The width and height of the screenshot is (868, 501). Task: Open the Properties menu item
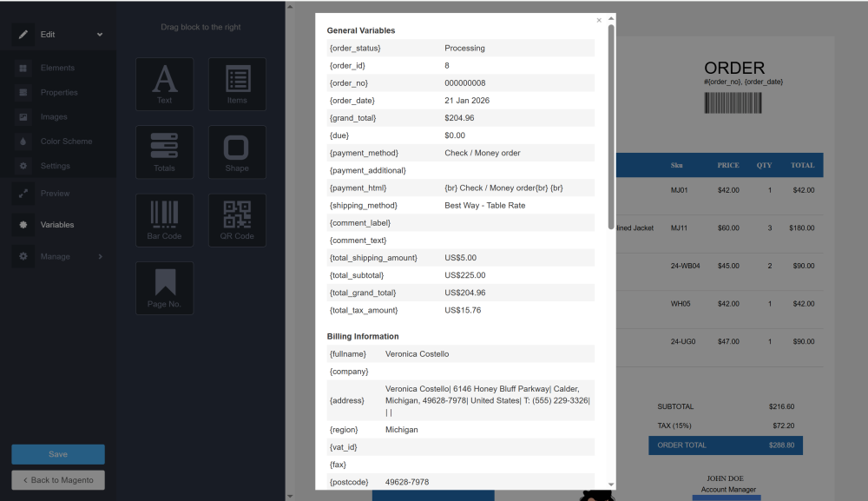pos(59,92)
